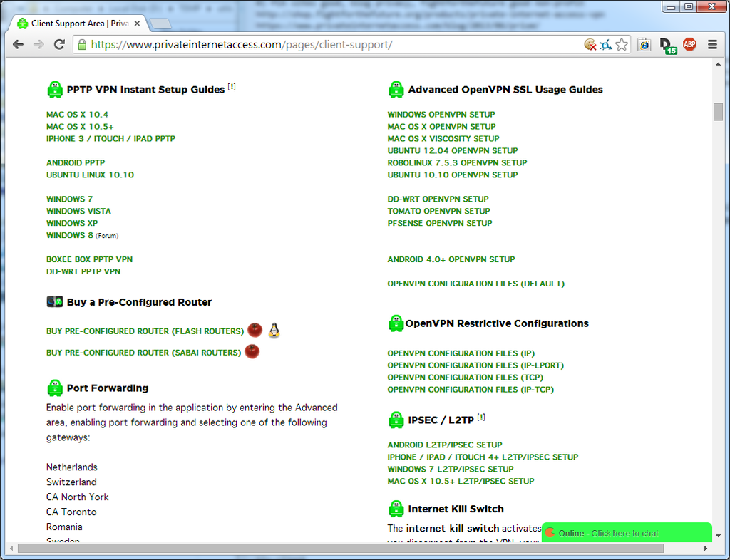The image size is (730, 560).
Task: Open the DD-WRT OPENVPN SETUP guide
Action: [438, 199]
